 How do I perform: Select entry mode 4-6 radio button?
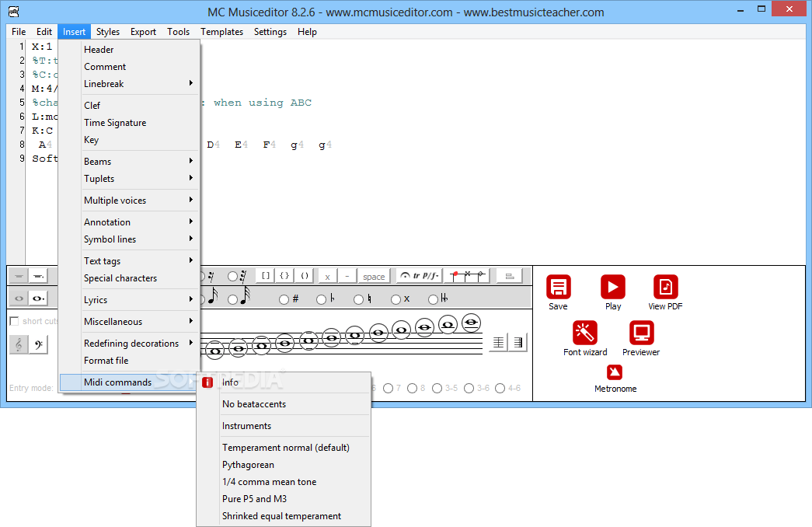coord(500,388)
